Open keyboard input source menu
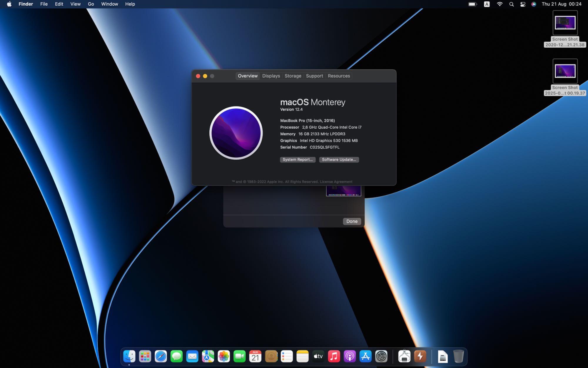Screen dimensions: 588x368 (x=487, y=4)
